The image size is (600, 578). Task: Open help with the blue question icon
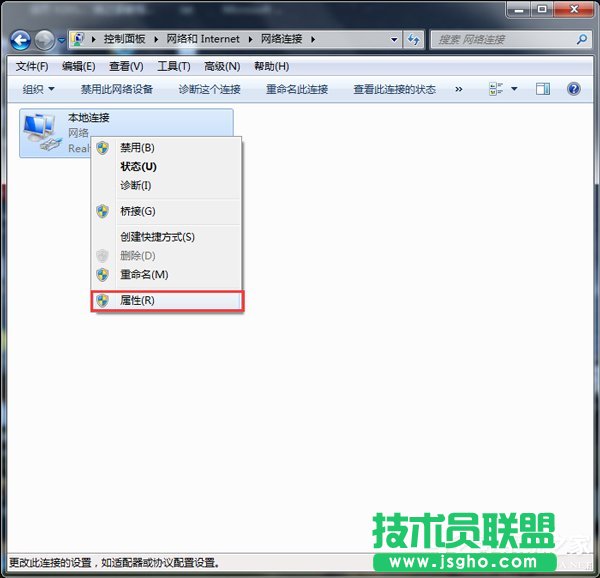(574, 89)
